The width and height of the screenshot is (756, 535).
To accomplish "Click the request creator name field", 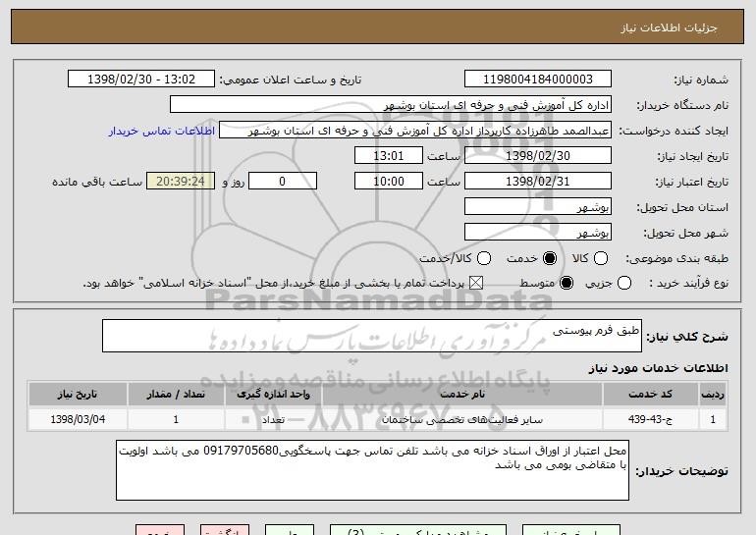I will point(415,131).
